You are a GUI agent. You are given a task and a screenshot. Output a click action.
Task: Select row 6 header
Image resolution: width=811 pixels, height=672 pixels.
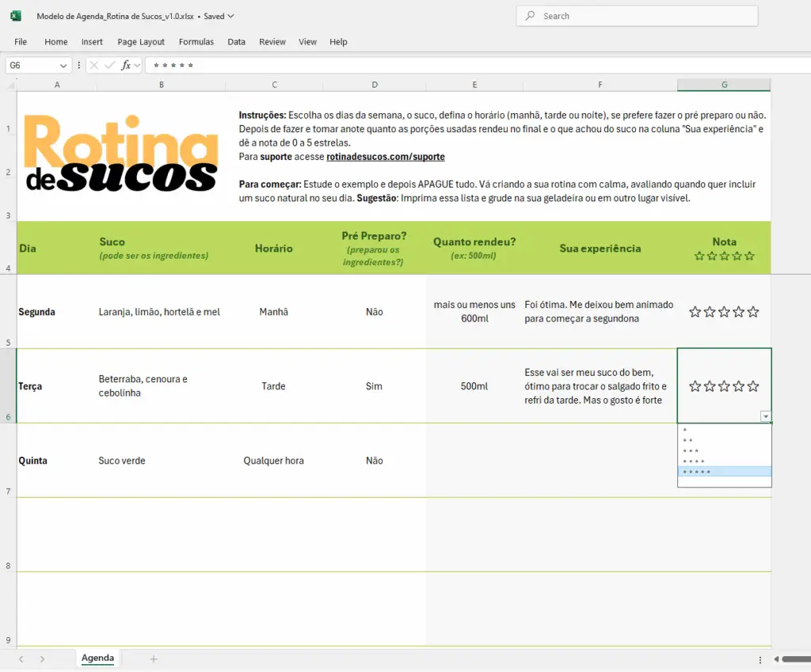[8, 386]
